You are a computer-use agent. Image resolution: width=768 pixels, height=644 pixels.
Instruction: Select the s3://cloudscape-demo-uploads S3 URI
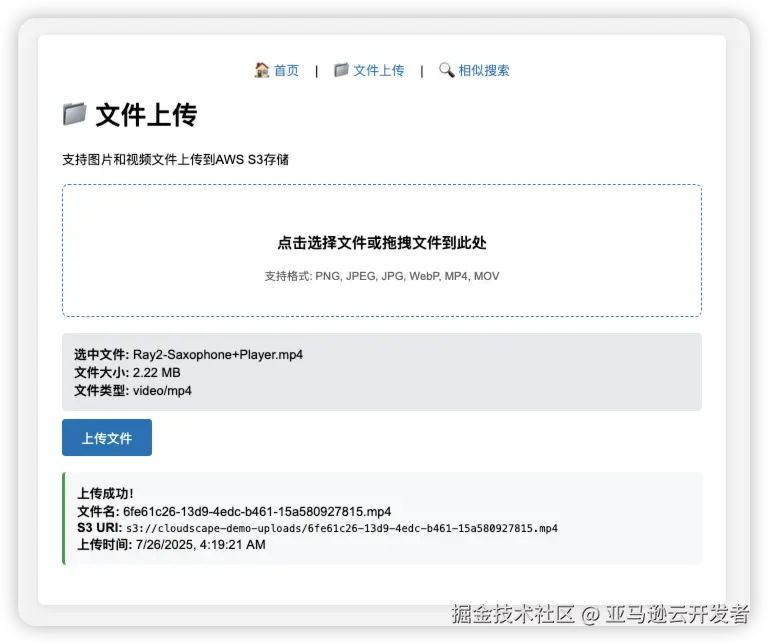[342, 528]
